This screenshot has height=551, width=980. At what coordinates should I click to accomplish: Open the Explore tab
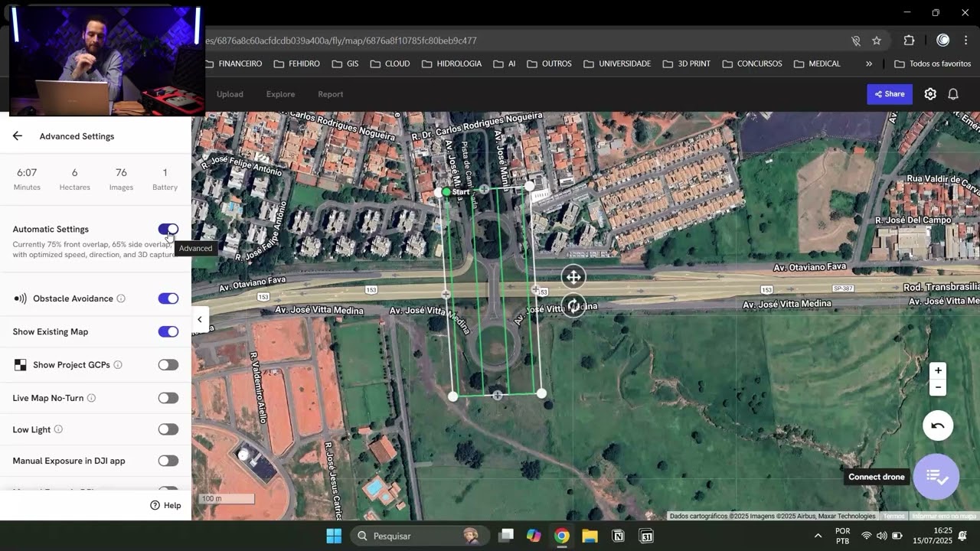tap(280, 94)
